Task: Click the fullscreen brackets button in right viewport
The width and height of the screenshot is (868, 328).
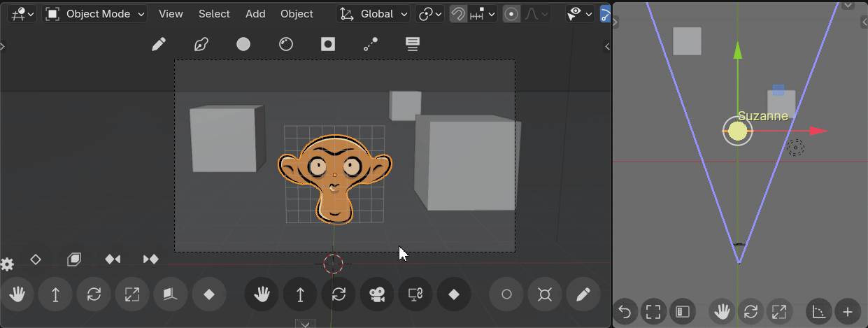Action: click(653, 312)
